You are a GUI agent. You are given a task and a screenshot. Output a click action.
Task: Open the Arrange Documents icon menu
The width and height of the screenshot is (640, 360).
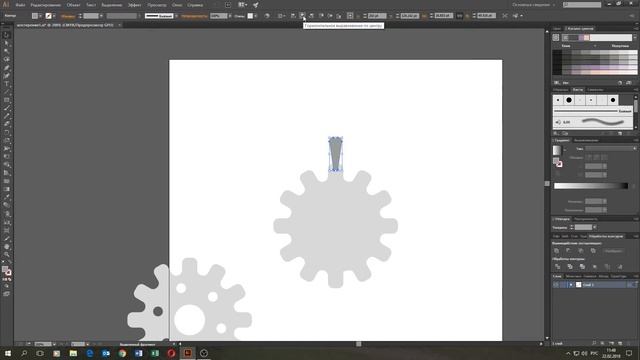(x=242, y=5)
